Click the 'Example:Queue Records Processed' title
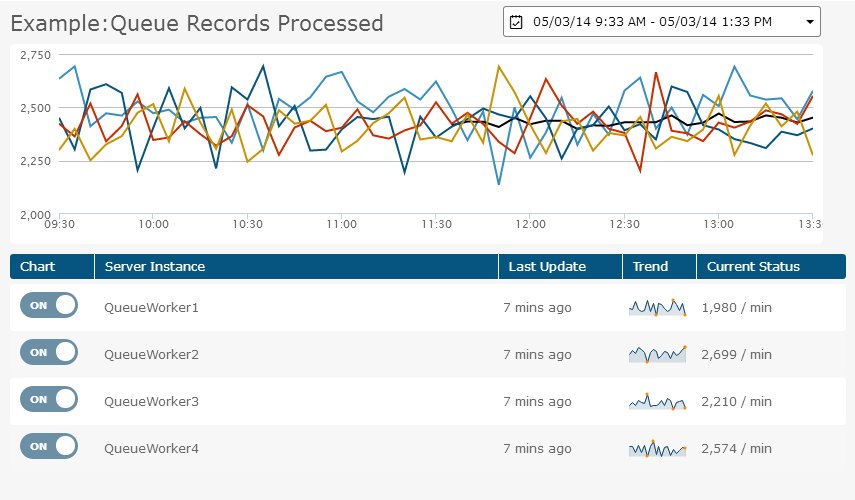The height and width of the screenshot is (500, 855). [x=197, y=23]
